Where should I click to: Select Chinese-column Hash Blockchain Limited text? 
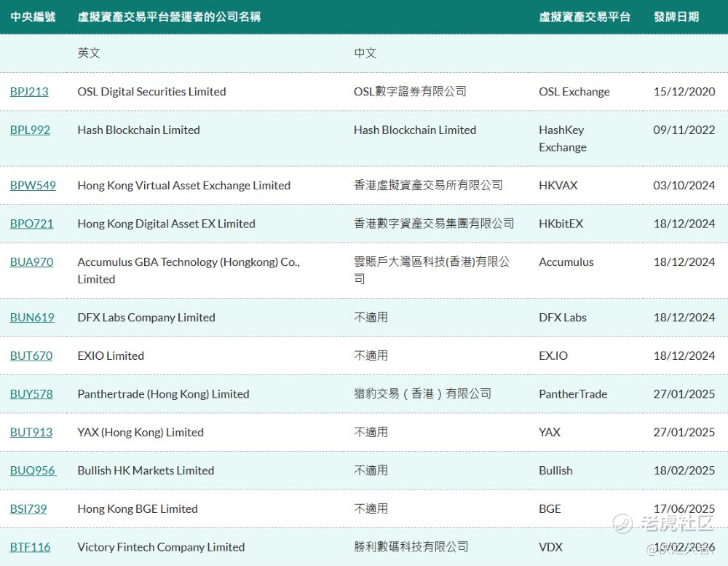tap(415, 130)
